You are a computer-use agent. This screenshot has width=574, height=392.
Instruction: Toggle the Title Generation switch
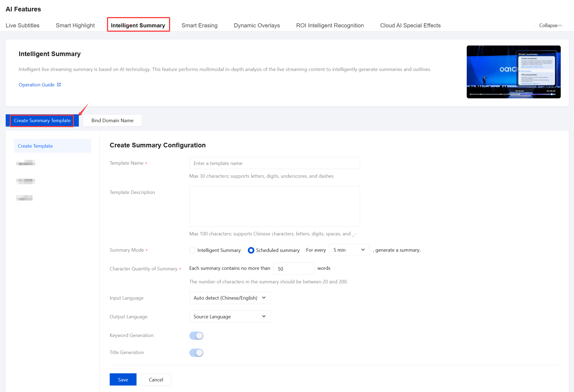coord(196,353)
